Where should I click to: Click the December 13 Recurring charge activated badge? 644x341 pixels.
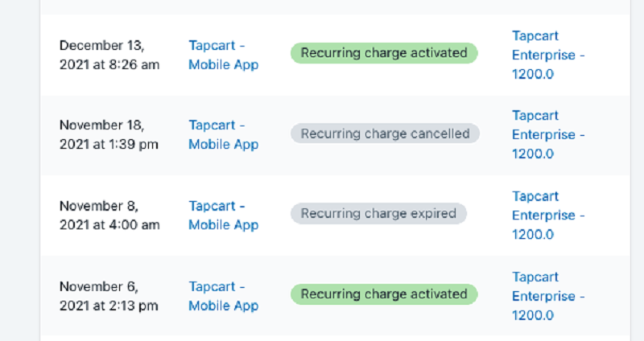click(x=384, y=53)
